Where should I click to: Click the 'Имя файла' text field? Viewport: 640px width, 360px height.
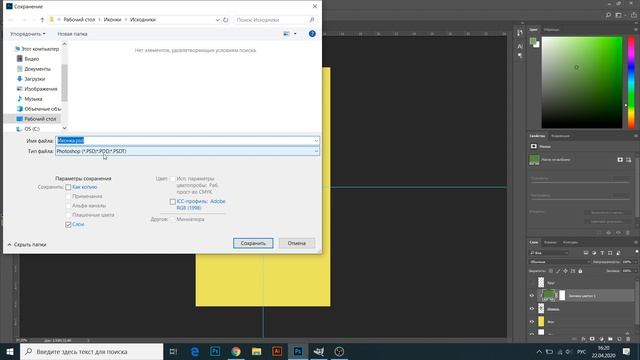(187, 141)
